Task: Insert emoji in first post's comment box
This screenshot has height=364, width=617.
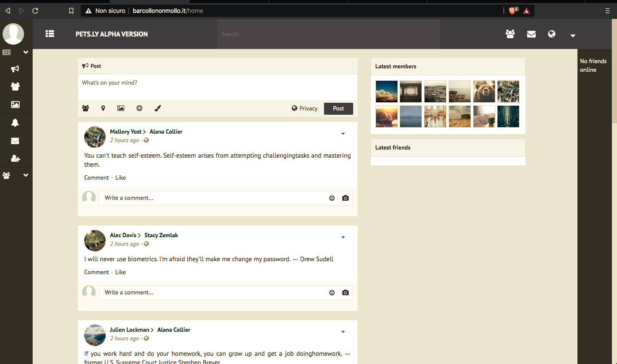Action: 332,198
